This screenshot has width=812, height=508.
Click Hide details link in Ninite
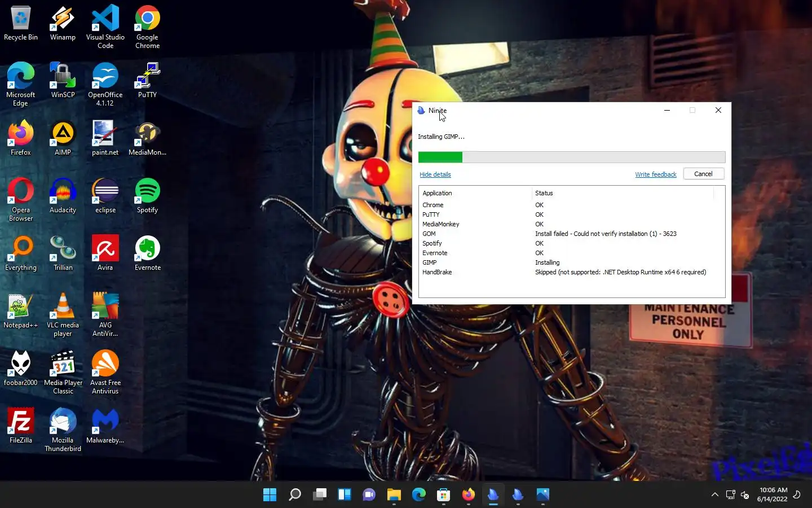[x=435, y=174]
